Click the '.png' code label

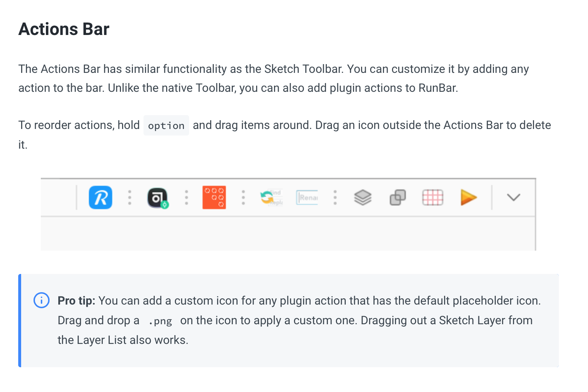click(160, 321)
